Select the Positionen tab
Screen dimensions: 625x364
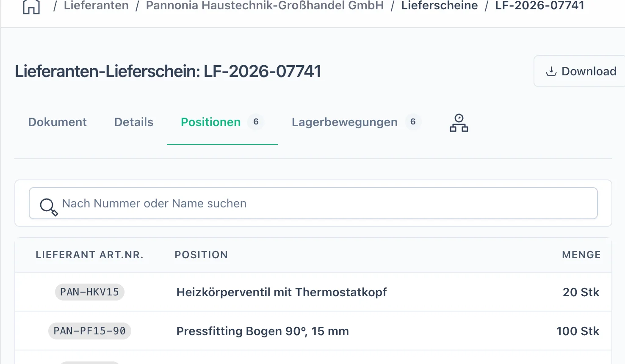click(222, 122)
